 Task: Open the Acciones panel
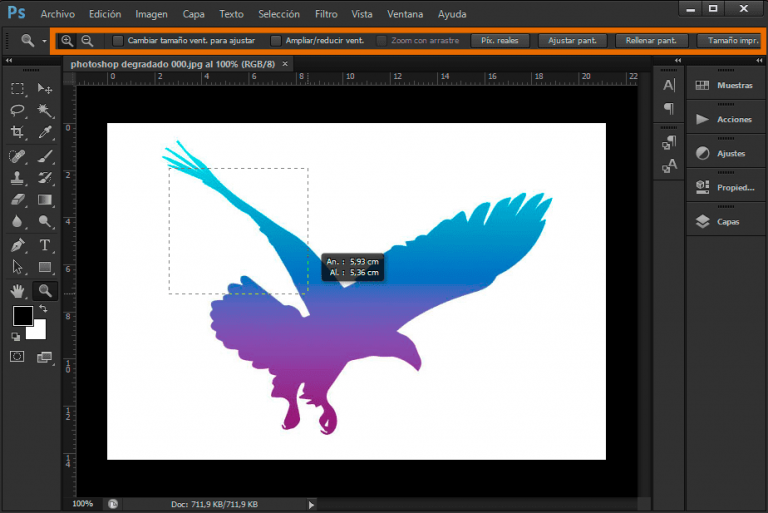point(725,119)
